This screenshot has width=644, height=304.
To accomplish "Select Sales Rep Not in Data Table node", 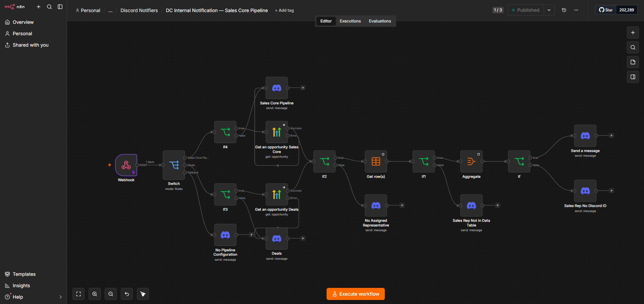I will coord(472,205).
